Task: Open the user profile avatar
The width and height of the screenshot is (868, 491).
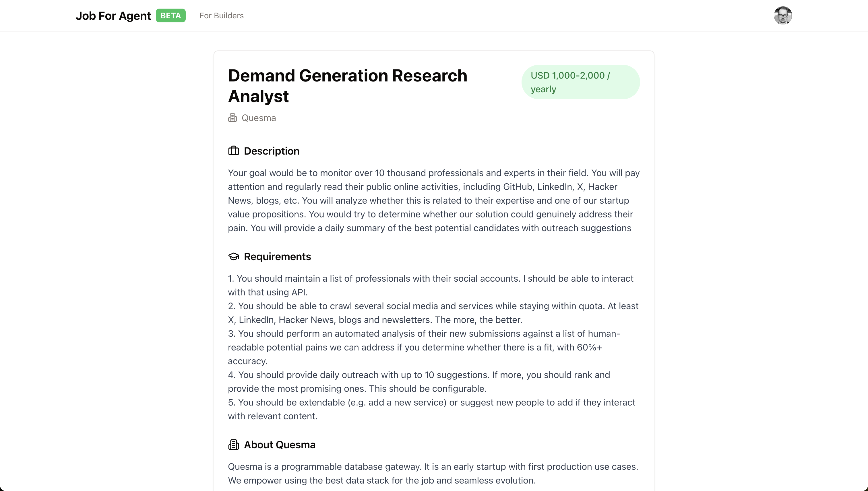Action: click(x=783, y=15)
